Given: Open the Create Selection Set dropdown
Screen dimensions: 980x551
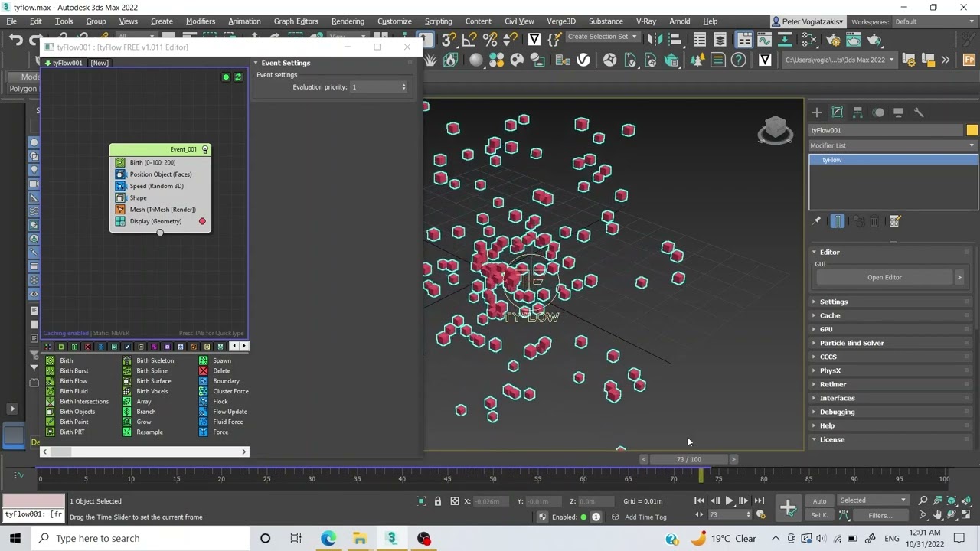Looking at the screenshot, I should pos(603,37).
